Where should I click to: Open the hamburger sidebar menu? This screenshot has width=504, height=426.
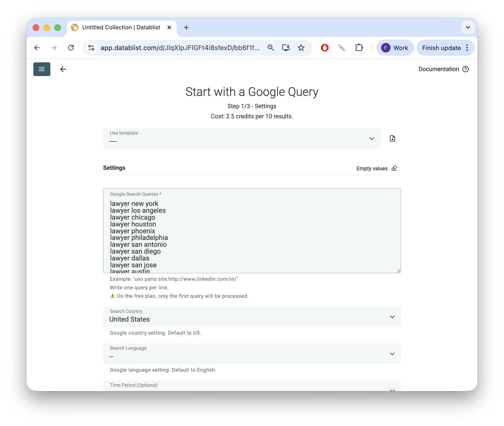[x=42, y=69]
